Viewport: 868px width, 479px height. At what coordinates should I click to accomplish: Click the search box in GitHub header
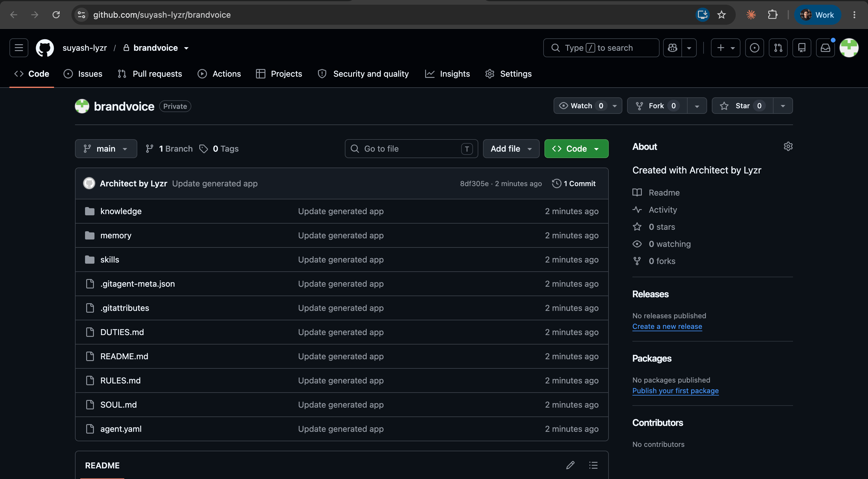601,48
